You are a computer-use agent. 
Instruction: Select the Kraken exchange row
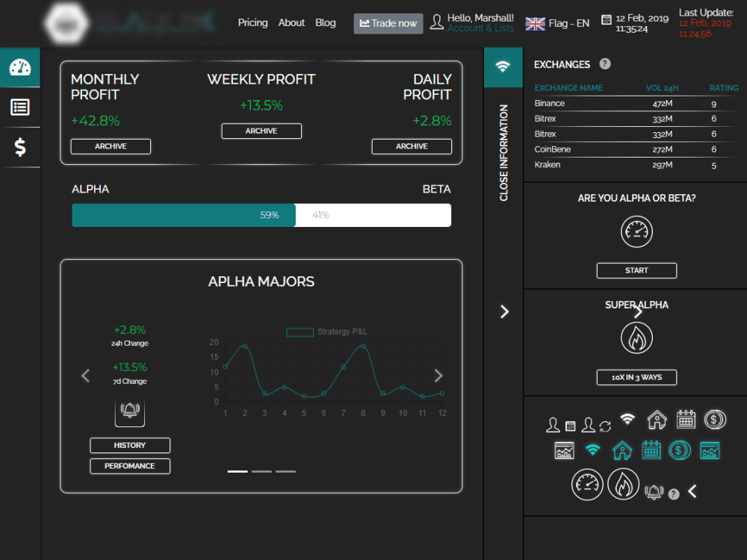click(x=636, y=165)
